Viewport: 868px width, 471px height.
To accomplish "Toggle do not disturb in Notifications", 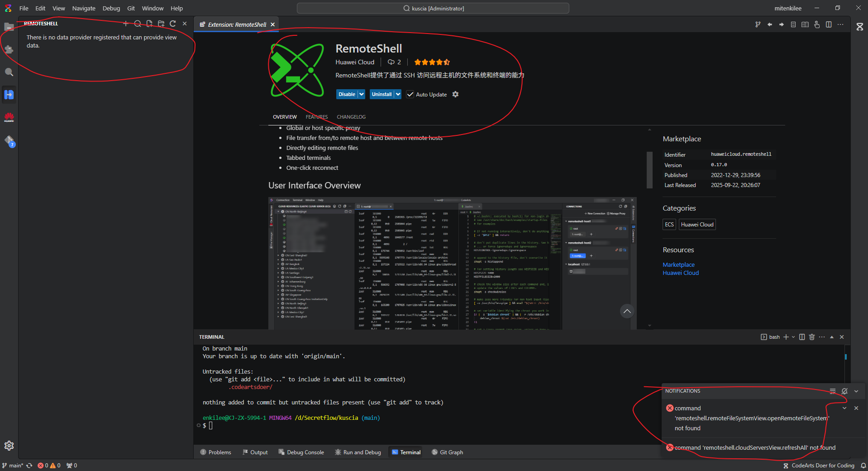I will (x=844, y=391).
